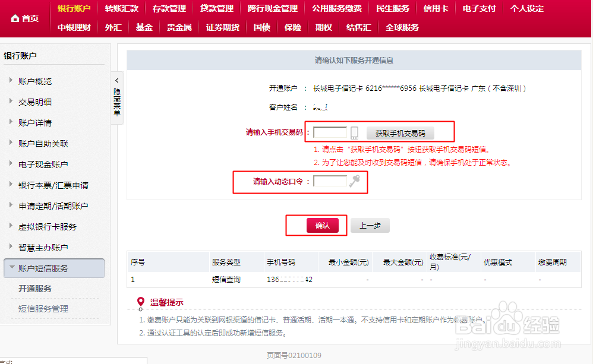
Task: Open 转账汇款 menu
Action: tap(122, 8)
